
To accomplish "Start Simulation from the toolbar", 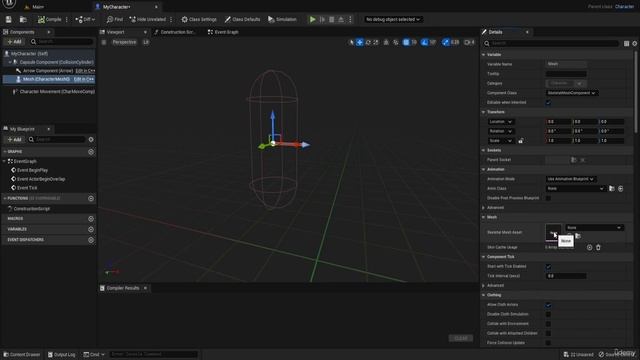I will [x=282, y=19].
